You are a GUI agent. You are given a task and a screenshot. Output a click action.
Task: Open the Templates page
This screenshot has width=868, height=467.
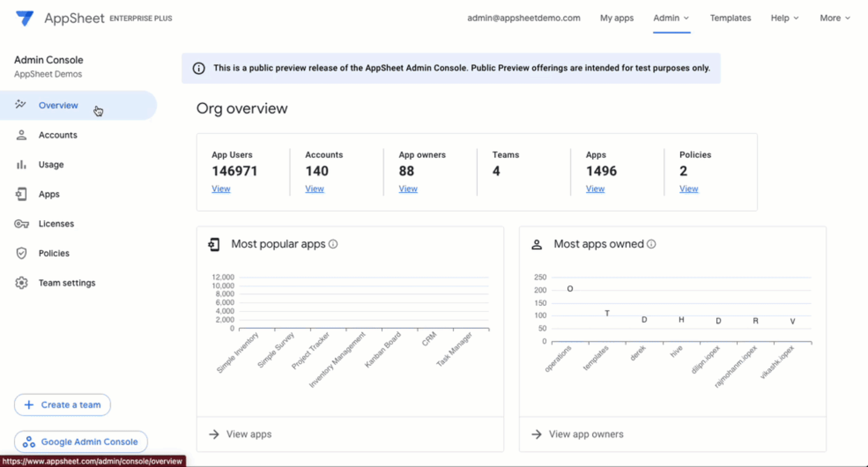(730, 18)
